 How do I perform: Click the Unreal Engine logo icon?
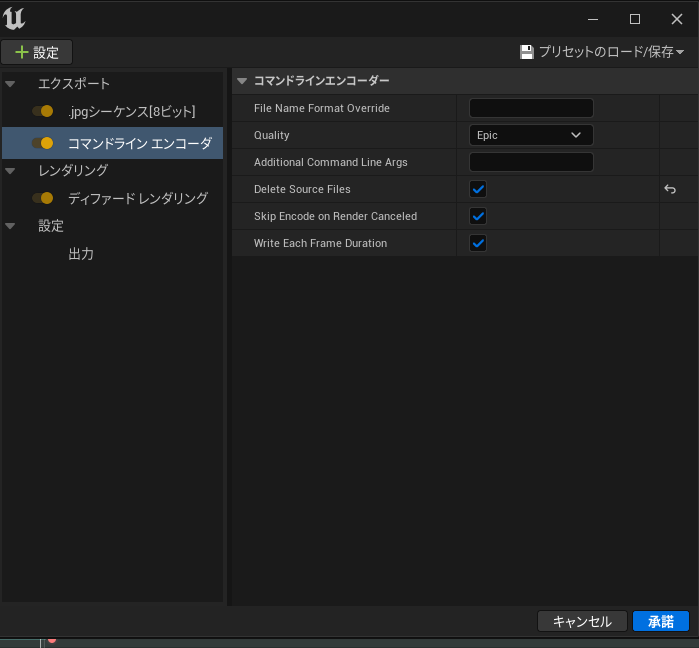click(14, 19)
